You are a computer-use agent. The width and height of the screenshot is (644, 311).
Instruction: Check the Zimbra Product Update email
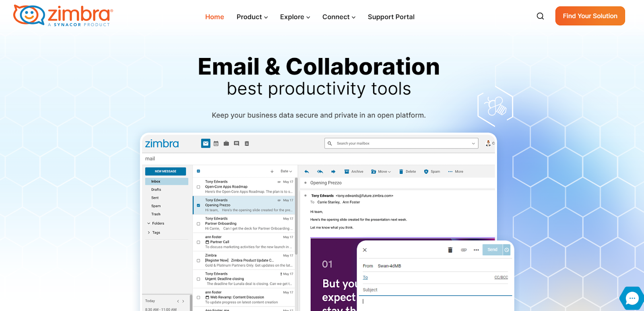pyautogui.click(x=198, y=261)
